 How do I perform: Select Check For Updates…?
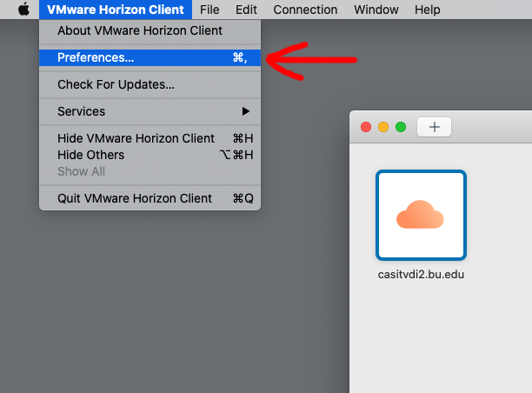coord(150,84)
